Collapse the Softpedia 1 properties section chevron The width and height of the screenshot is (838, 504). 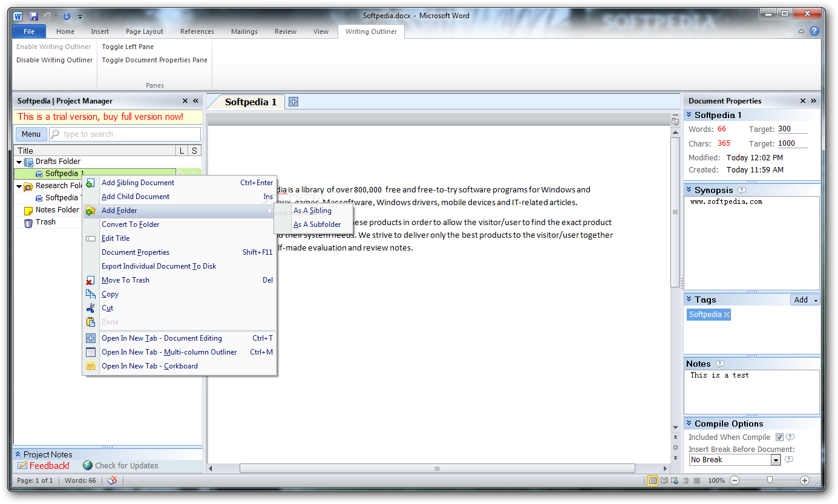689,115
